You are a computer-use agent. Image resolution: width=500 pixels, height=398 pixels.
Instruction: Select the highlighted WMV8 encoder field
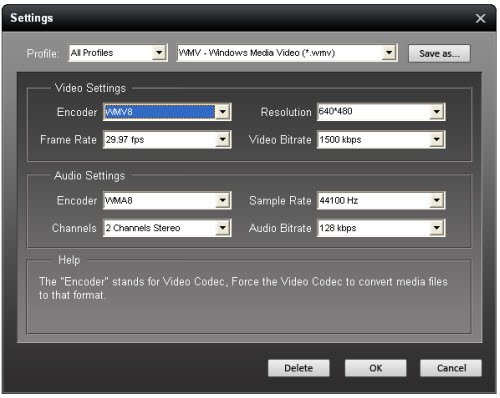160,112
